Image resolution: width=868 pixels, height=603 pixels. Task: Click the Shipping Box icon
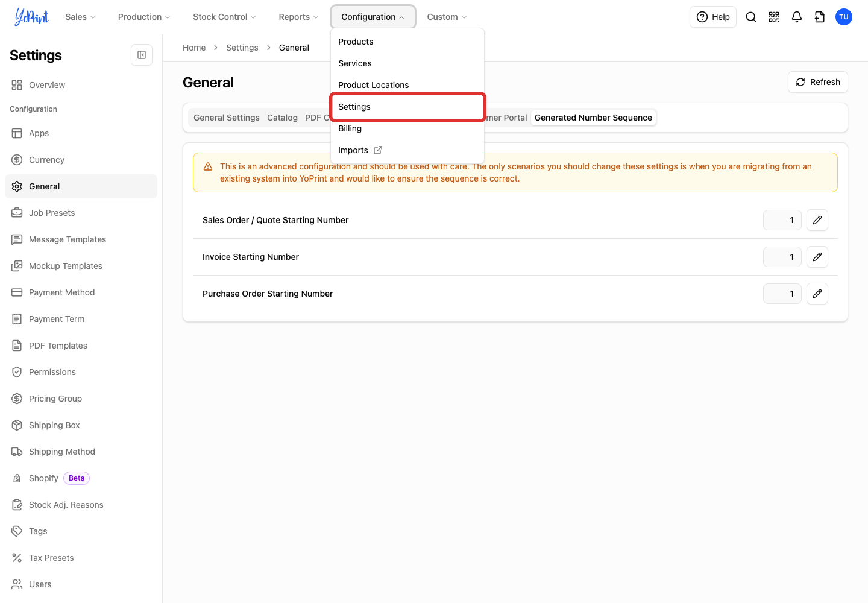(17, 425)
